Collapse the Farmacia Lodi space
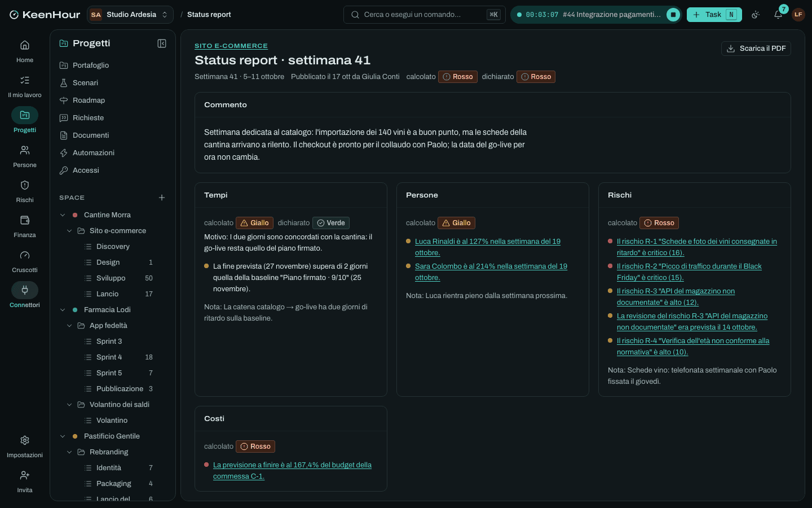Viewport: 812px width, 508px height. pos(63,310)
